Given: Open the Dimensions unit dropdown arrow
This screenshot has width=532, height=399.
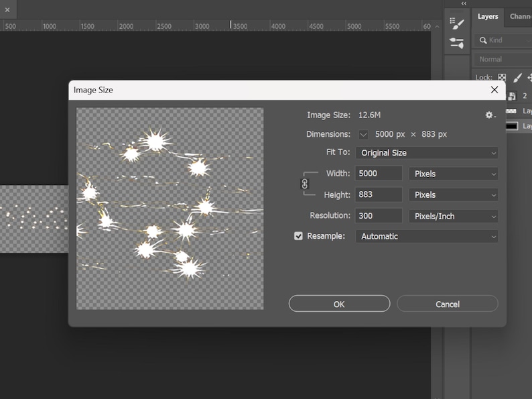Looking at the screenshot, I should pyautogui.click(x=363, y=135).
